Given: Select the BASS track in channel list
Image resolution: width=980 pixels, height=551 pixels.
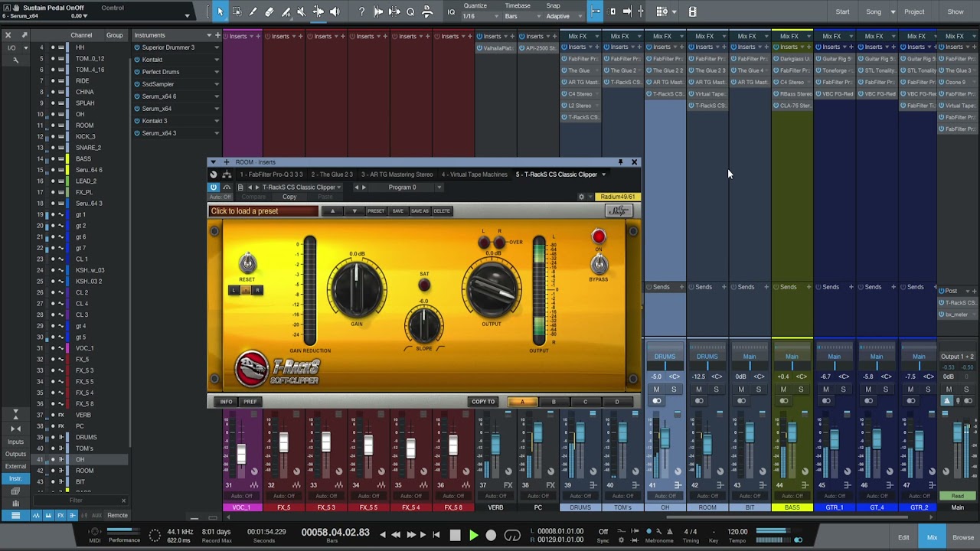Looking at the screenshot, I should click(83, 159).
